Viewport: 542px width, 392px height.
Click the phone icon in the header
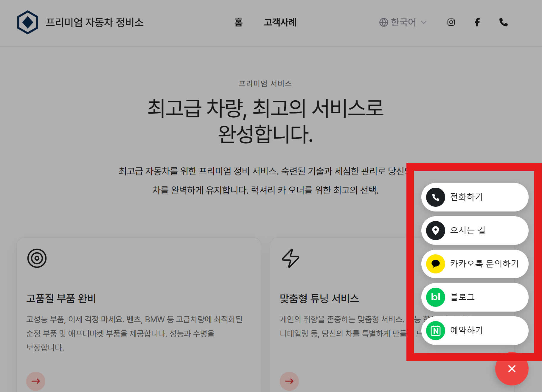tap(504, 22)
